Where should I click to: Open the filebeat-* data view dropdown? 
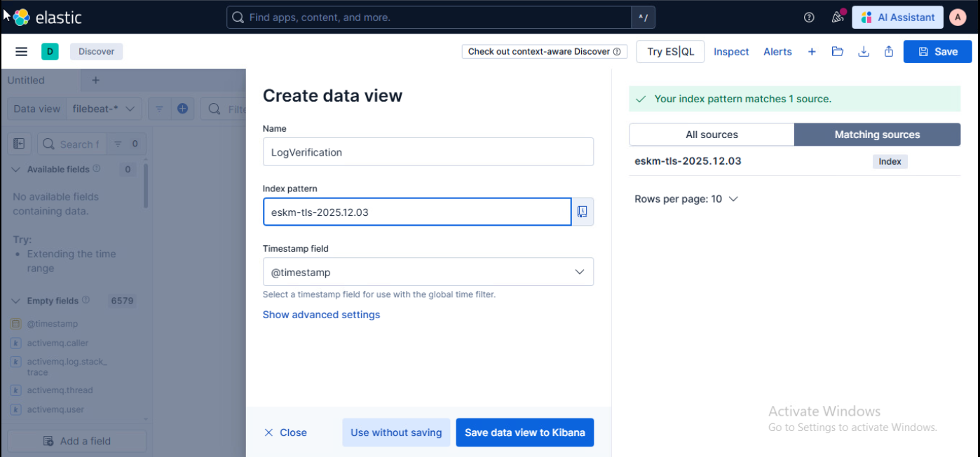(x=106, y=109)
